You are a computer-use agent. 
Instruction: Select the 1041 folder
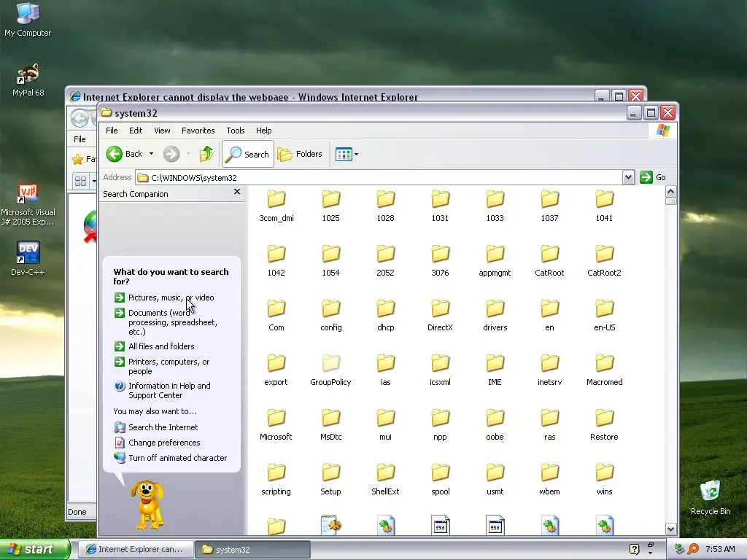coord(604,206)
